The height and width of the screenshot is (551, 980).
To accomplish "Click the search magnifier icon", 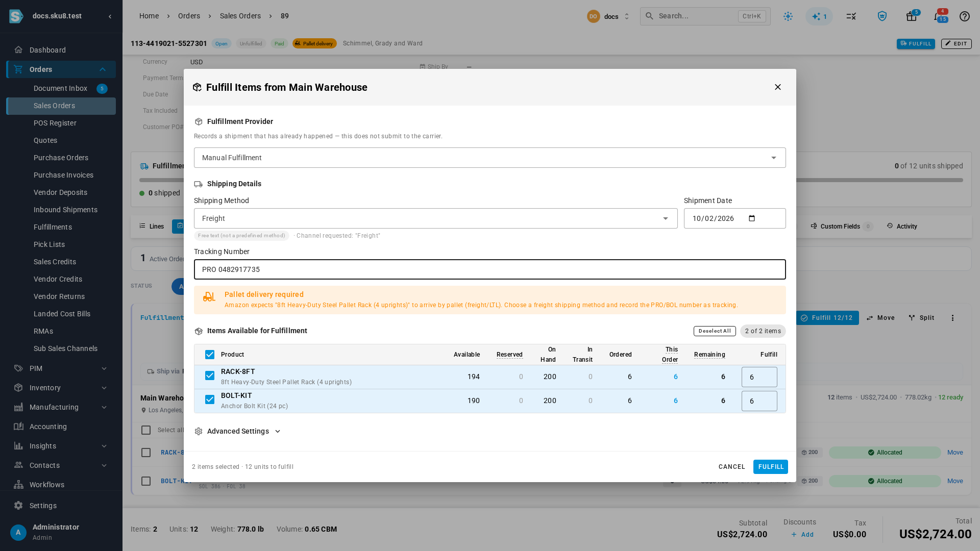I will [x=649, y=16].
